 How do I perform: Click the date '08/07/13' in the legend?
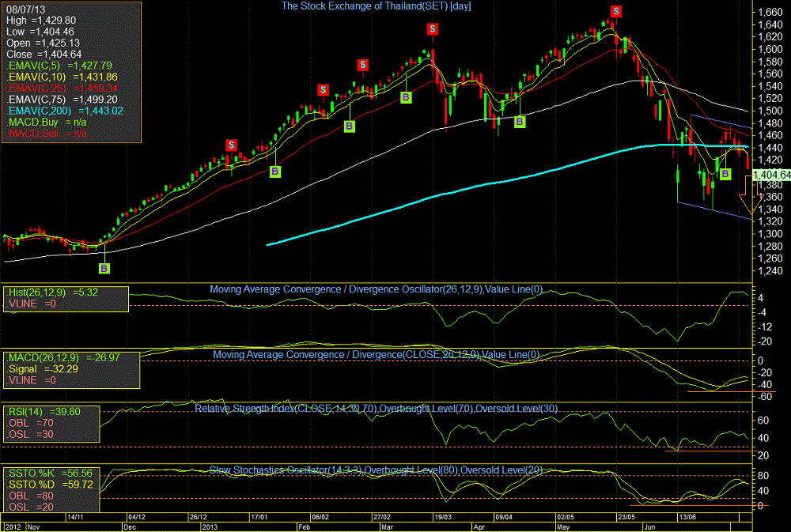[x=26, y=9]
